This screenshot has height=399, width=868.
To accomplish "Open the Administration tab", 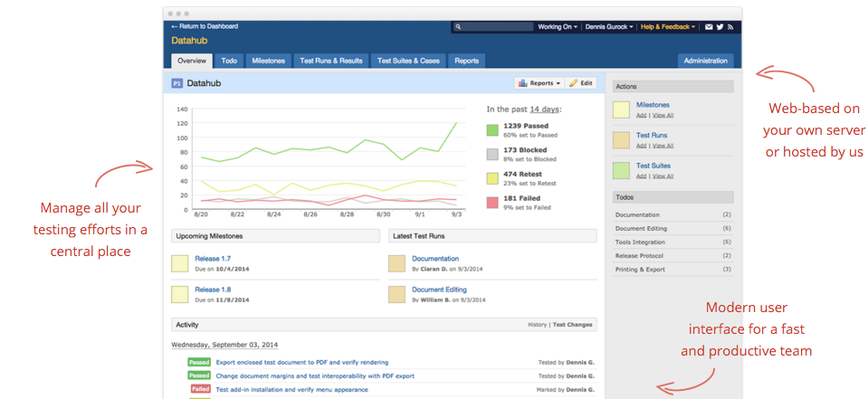I will tap(706, 61).
